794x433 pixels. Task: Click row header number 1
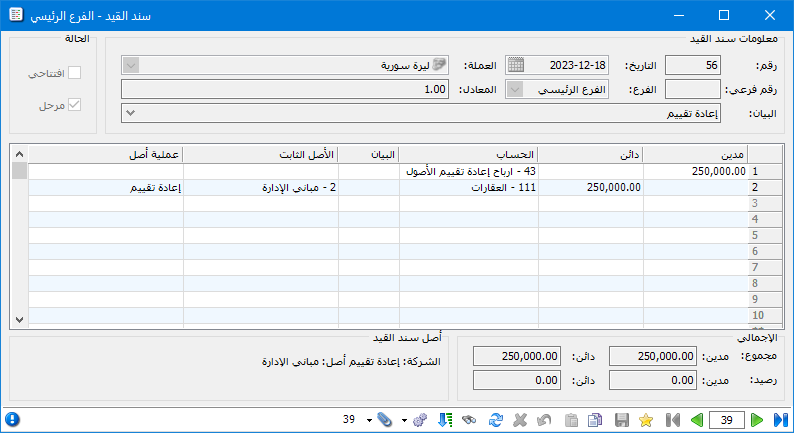pos(765,171)
